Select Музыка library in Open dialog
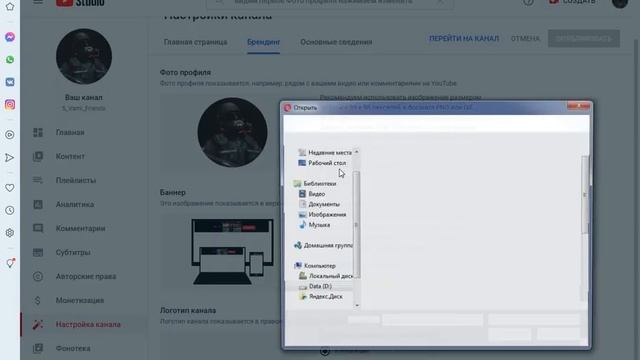Viewport: 640px width, 360px height. click(314, 225)
